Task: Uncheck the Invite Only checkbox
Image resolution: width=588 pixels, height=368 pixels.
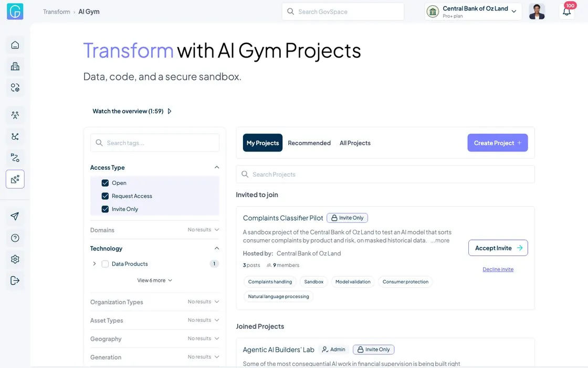Action: click(x=105, y=209)
